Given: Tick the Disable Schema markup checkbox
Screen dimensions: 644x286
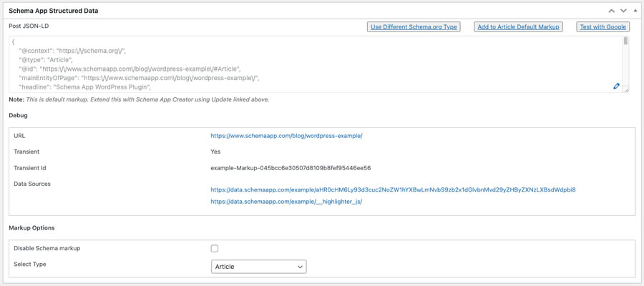Looking at the screenshot, I should 215,248.
